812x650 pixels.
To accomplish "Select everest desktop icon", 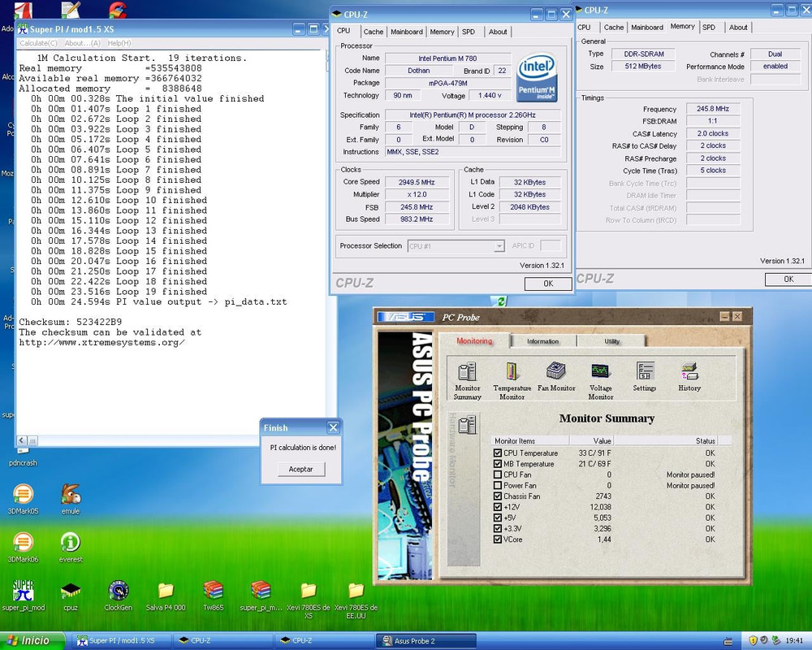I will coord(71,548).
